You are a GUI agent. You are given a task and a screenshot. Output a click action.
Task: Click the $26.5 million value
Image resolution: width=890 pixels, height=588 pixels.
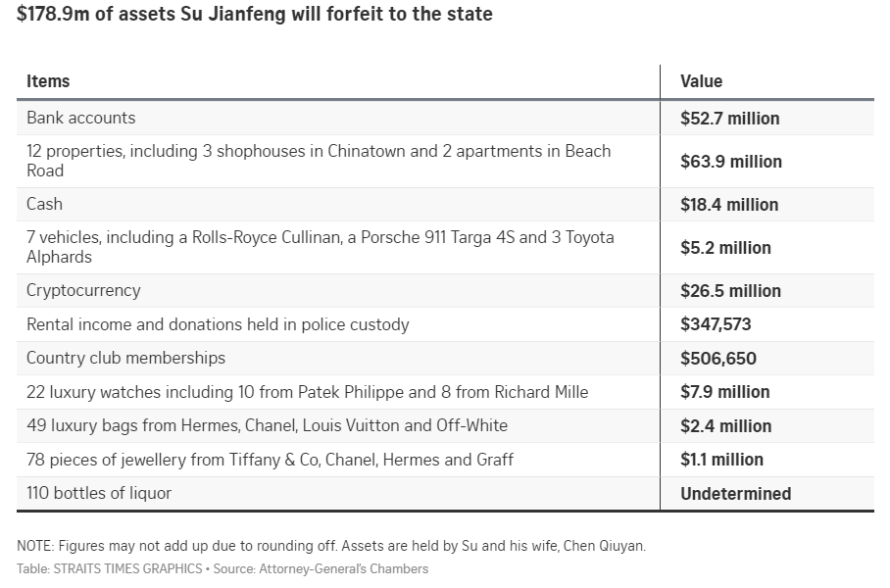click(x=731, y=291)
